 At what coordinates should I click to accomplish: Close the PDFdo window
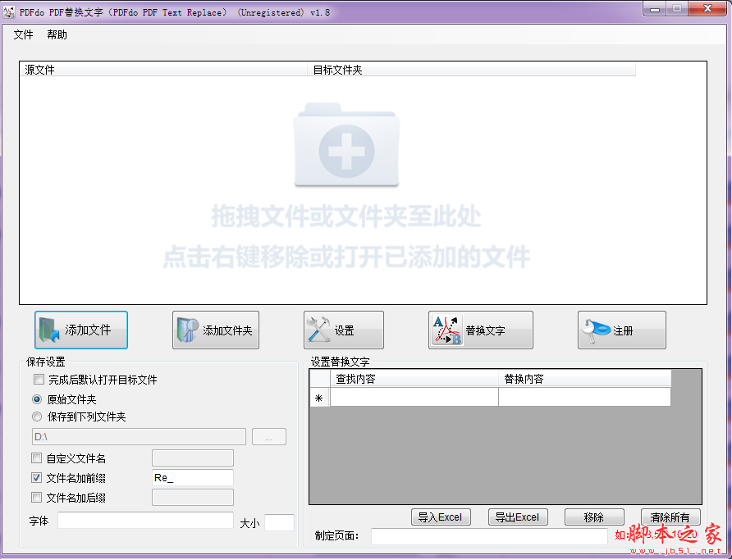click(707, 8)
